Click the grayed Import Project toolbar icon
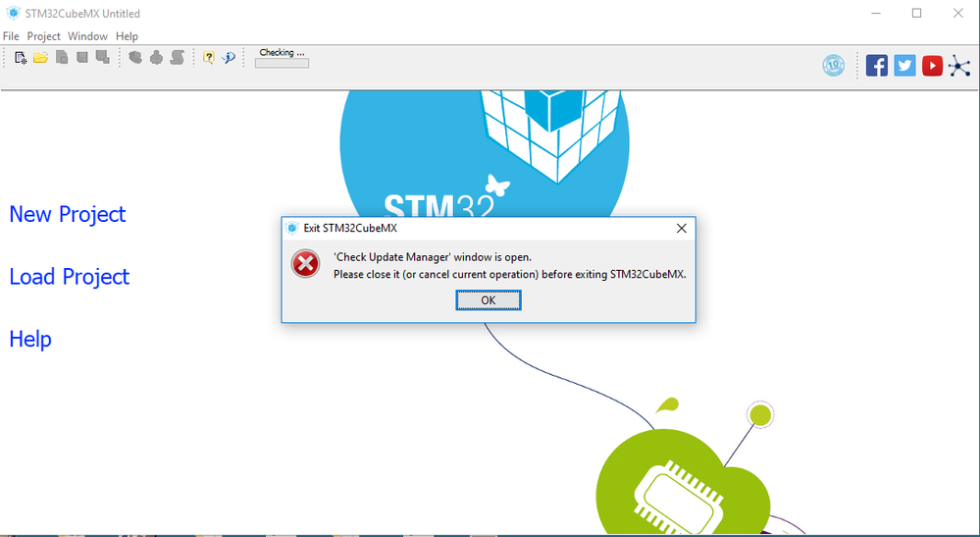980x537 pixels. pos(62,58)
